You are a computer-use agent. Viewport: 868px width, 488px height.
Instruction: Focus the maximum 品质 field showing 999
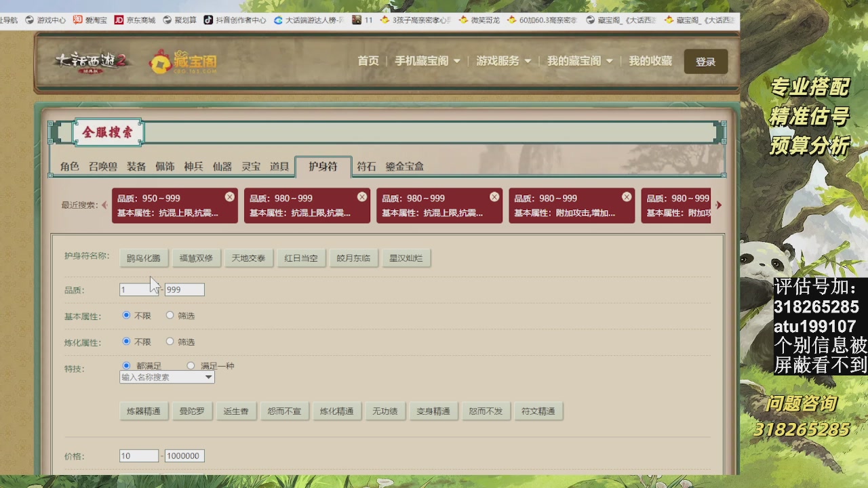tap(184, 289)
